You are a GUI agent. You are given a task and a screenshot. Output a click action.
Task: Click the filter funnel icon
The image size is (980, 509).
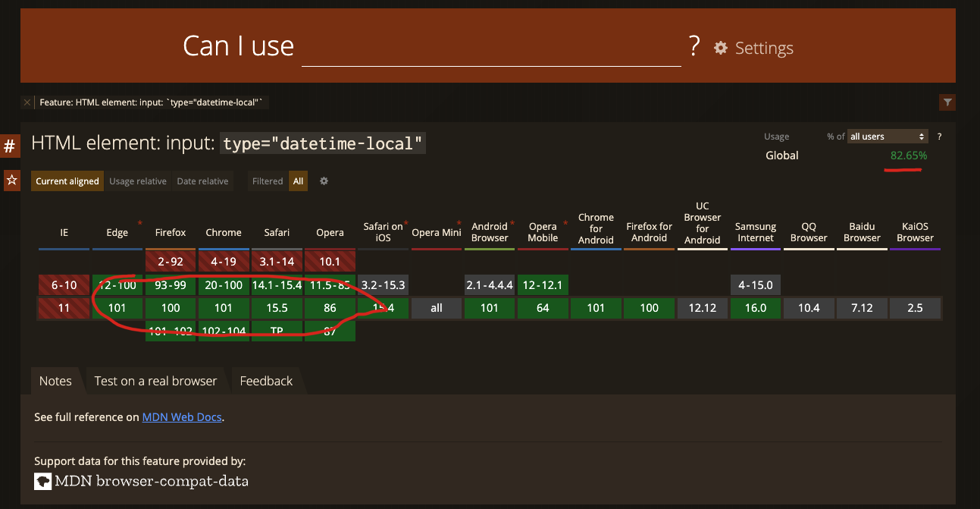[947, 102]
